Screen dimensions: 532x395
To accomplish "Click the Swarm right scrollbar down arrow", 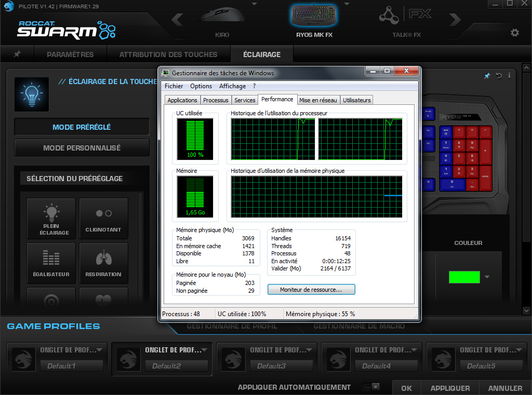I will (x=526, y=310).
